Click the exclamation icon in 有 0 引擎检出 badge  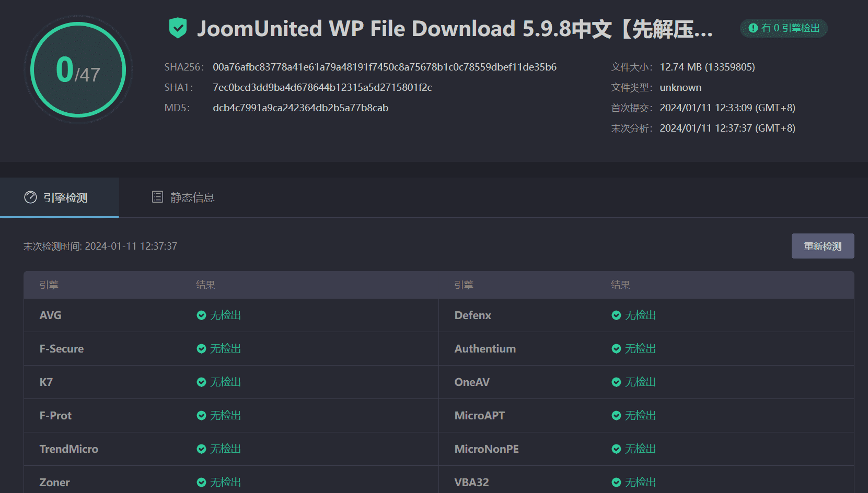(753, 28)
